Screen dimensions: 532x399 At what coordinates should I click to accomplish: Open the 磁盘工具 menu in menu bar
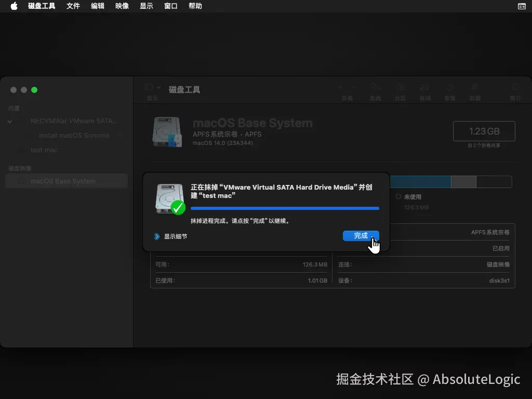[x=42, y=6]
